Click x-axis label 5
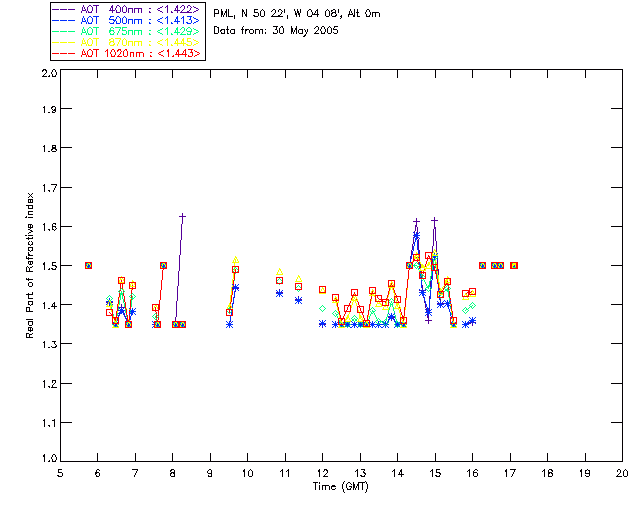This screenshot has width=640, height=512. 60,473
